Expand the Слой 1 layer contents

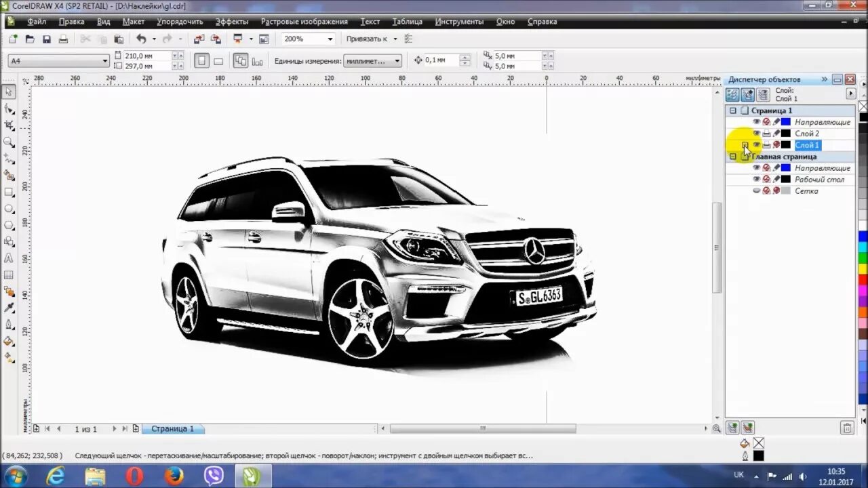click(x=745, y=145)
